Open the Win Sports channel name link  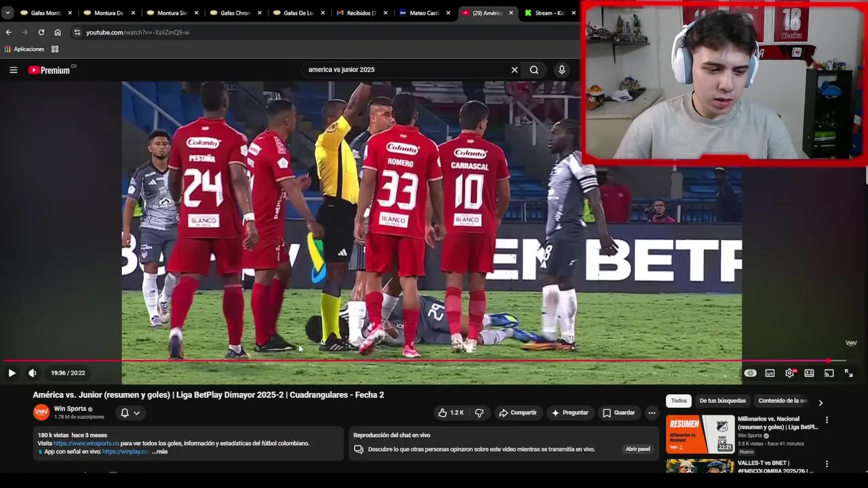coord(70,409)
